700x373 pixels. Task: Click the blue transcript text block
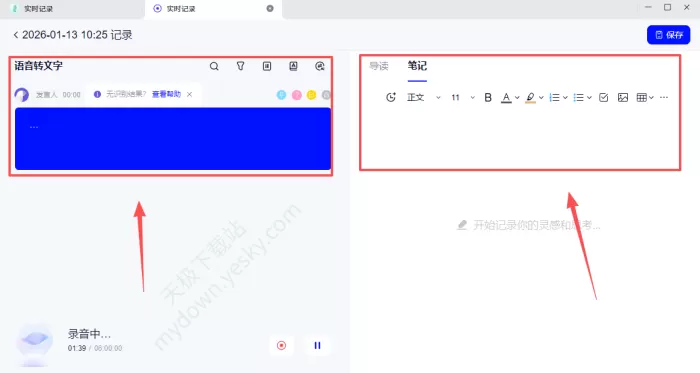173,139
